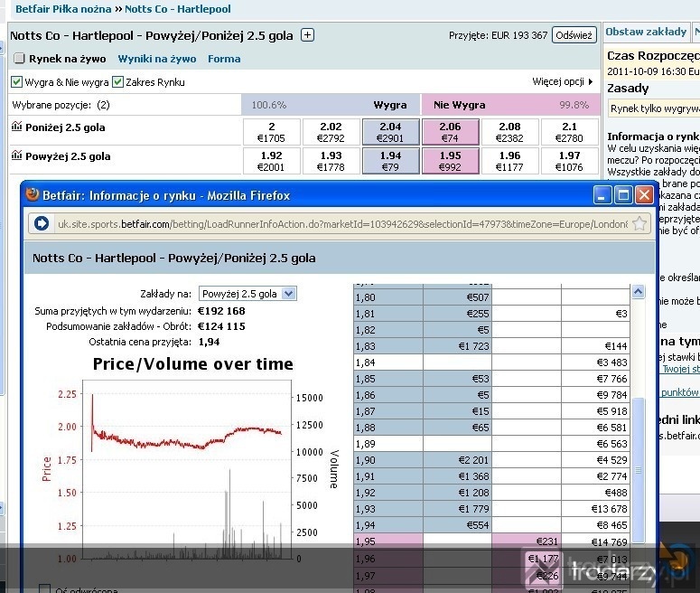Click the €1 723 cell in row 1,83
The width and height of the screenshot is (700, 593).
[457, 346]
